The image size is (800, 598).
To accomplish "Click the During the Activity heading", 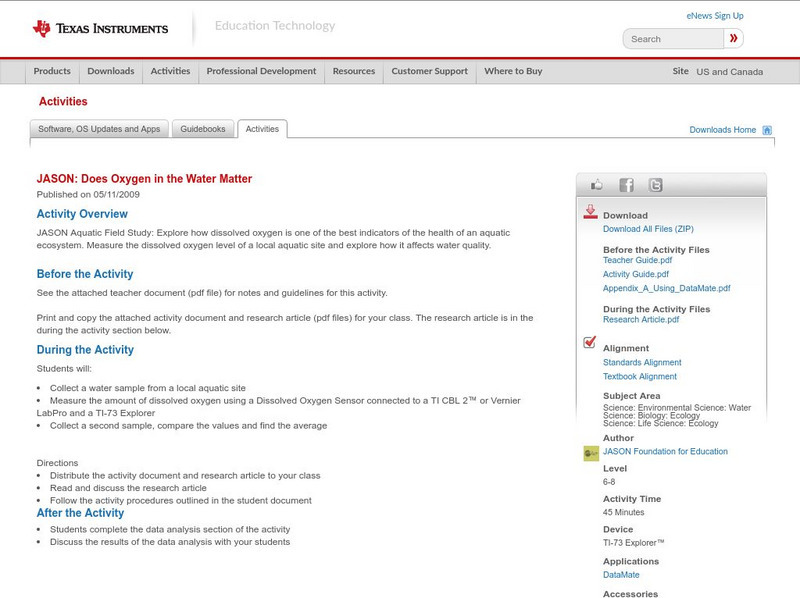I will [x=85, y=350].
